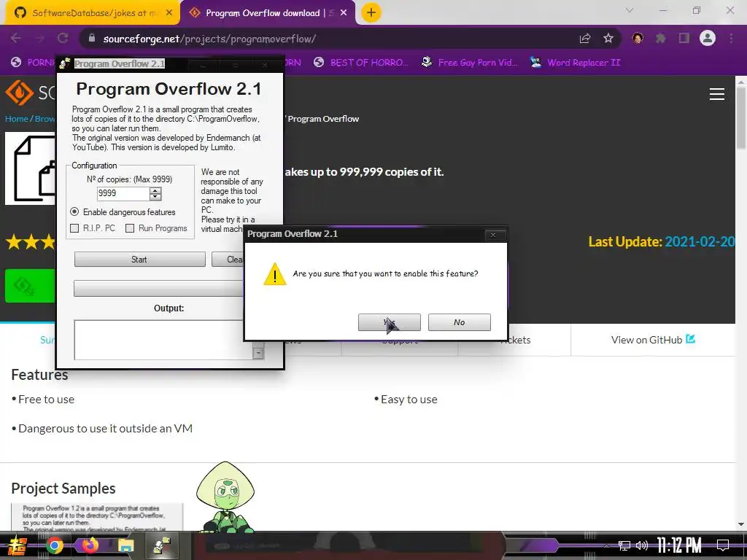Reload the current page
Viewport: 747px width, 560px height.
[x=63, y=39]
